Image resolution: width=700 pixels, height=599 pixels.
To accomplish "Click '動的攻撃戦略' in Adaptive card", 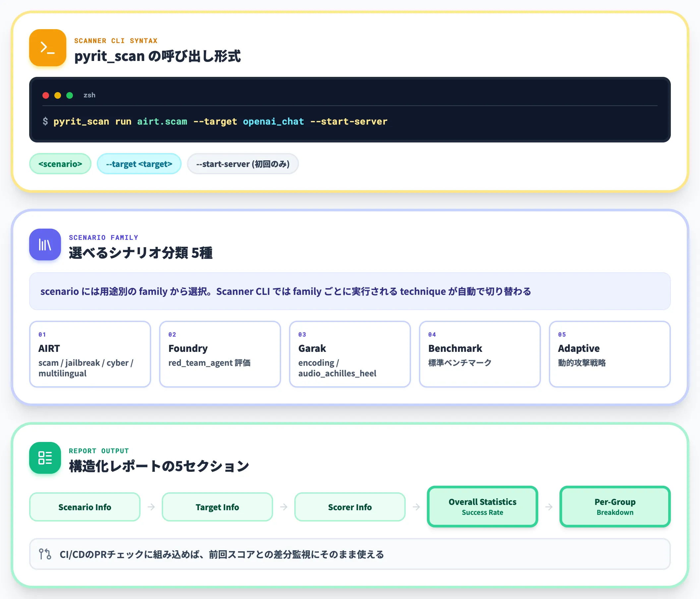I will tap(582, 363).
